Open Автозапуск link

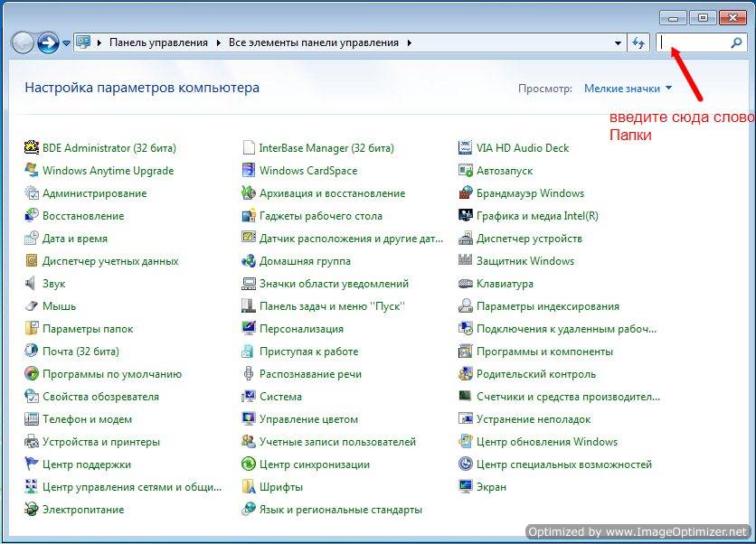(505, 171)
